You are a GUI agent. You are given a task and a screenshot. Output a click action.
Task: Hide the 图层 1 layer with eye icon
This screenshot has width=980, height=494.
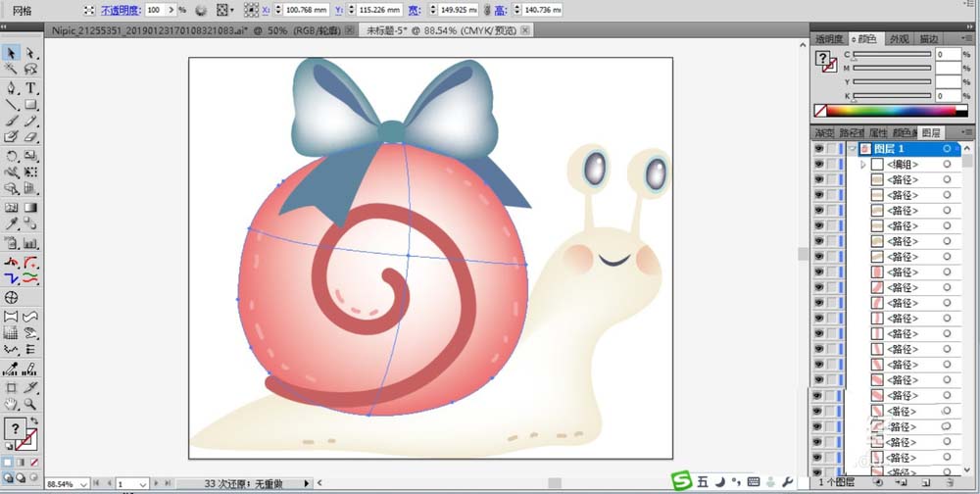tap(818, 149)
